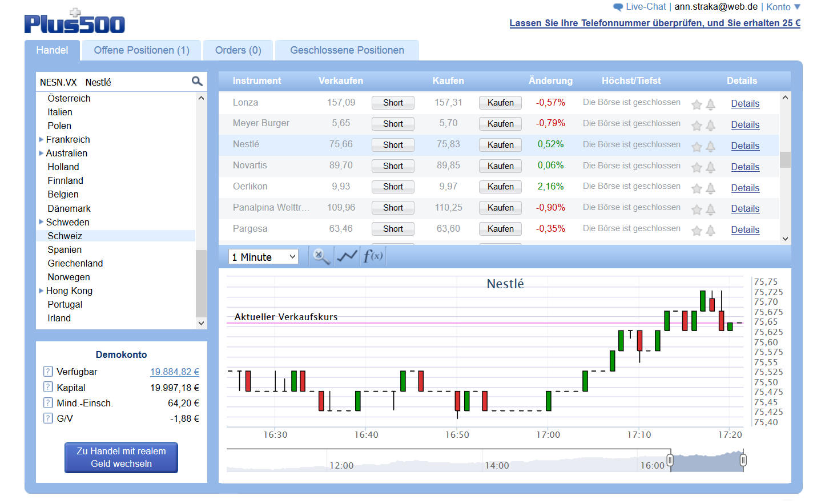This screenshot has height=504, width=817.
Task: Click the instrument search input field
Action: pyautogui.click(x=114, y=82)
